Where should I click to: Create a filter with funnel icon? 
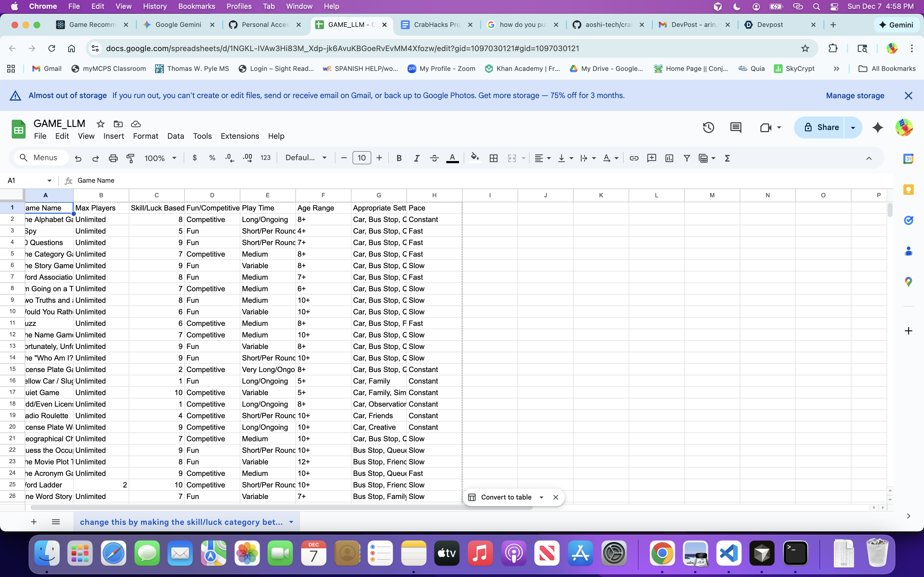coord(686,158)
